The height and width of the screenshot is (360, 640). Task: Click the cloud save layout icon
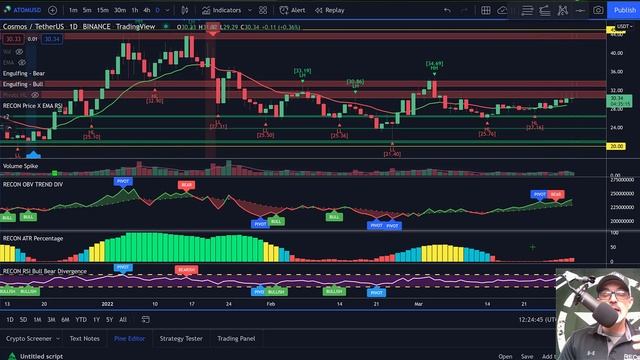(502, 10)
